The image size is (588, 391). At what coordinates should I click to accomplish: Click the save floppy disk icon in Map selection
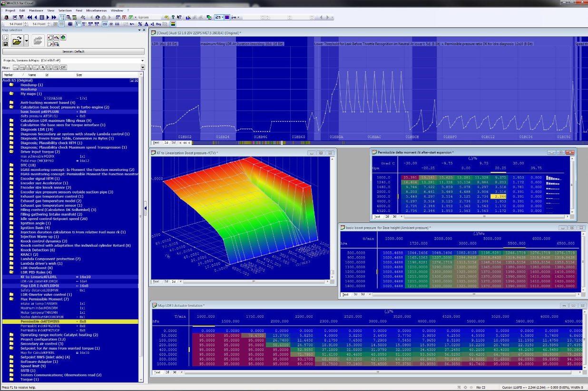tap(6, 44)
